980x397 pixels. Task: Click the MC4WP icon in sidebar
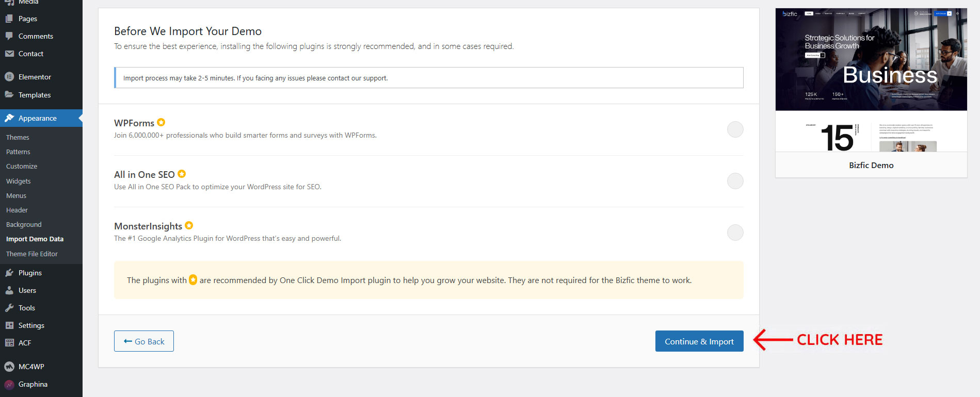9,367
